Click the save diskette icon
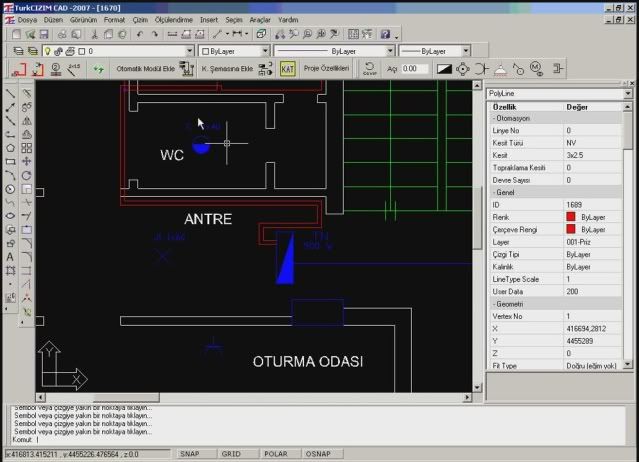This screenshot has height=462, width=639. (x=44, y=34)
